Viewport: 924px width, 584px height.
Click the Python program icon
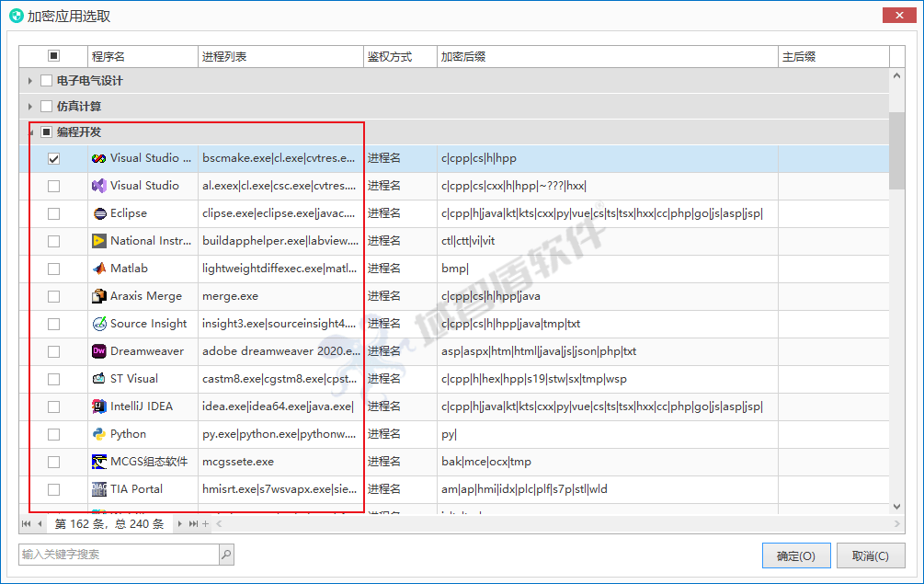pyautogui.click(x=99, y=434)
